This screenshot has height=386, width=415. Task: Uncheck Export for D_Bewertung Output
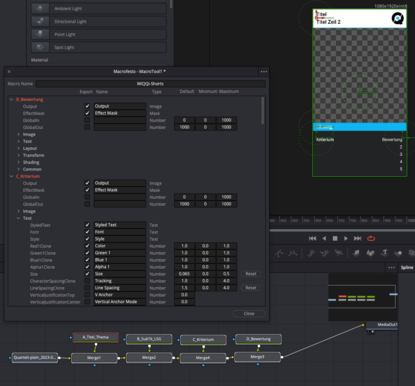[87, 106]
